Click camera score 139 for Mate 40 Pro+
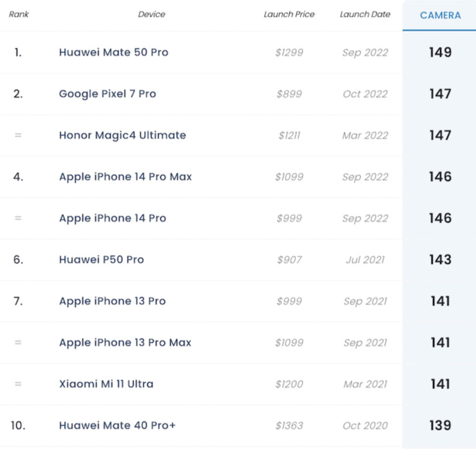 [x=440, y=426]
